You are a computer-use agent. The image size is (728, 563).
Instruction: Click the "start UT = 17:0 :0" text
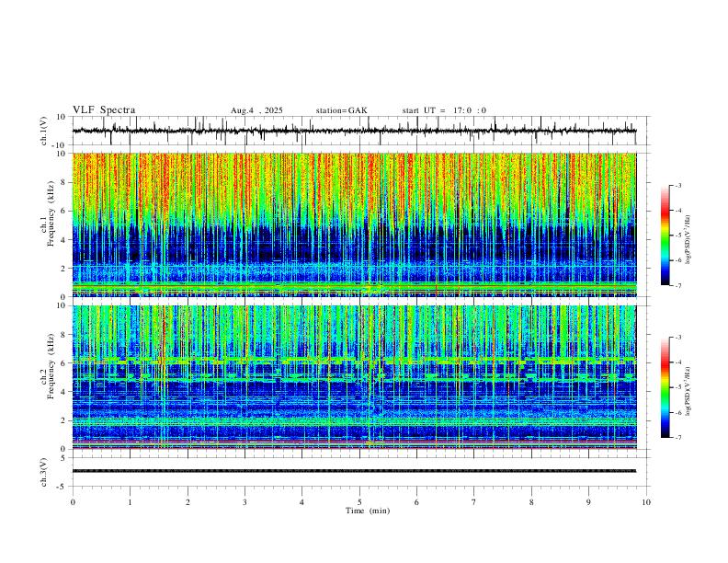point(444,110)
